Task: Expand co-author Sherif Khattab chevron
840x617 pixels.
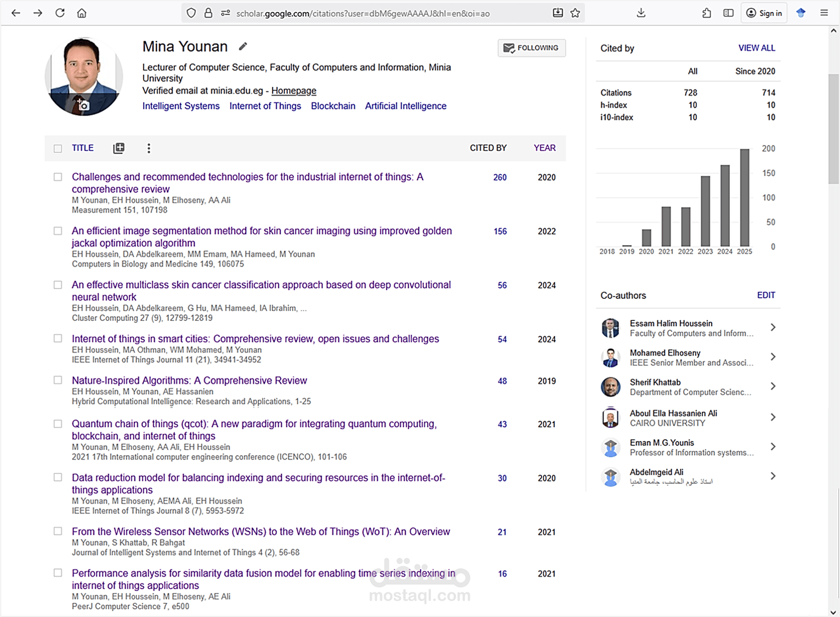Action: [773, 386]
